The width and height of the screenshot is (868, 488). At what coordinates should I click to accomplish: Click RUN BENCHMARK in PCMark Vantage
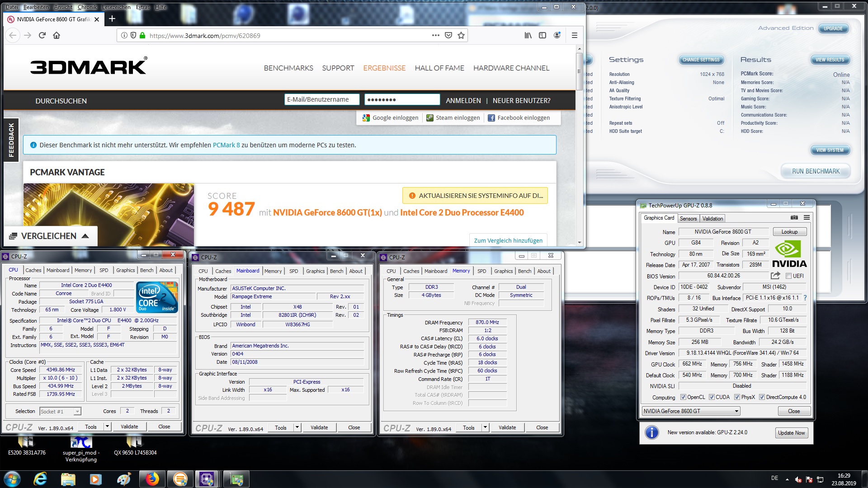816,171
